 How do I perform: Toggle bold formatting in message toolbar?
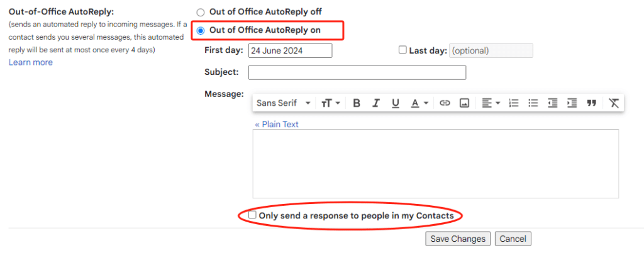coord(357,103)
